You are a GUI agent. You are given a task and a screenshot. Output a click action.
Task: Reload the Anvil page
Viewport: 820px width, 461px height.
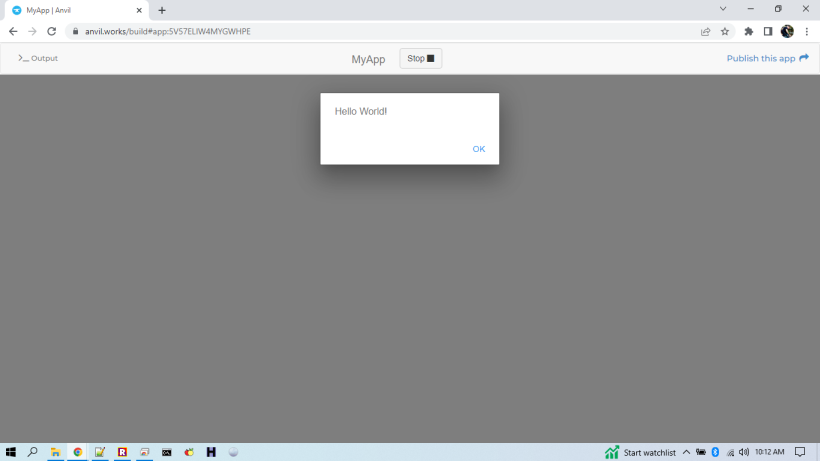(52, 31)
